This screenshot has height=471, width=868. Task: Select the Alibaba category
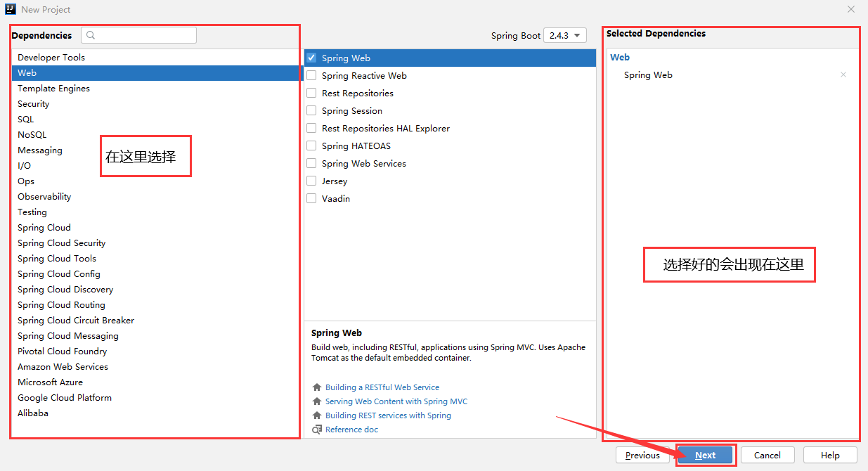(x=156, y=413)
